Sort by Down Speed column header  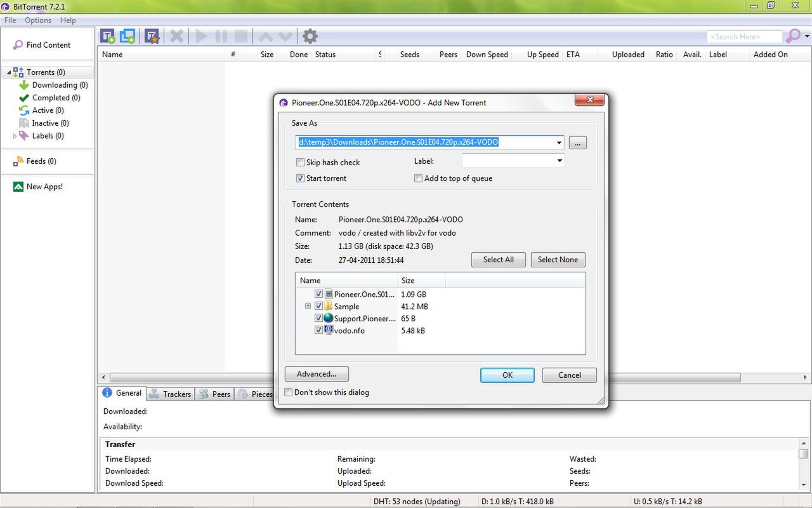click(x=487, y=55)
